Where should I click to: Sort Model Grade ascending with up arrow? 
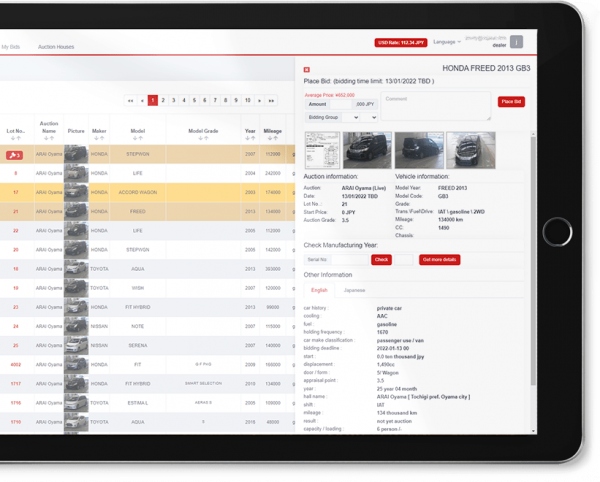[205, 138]
